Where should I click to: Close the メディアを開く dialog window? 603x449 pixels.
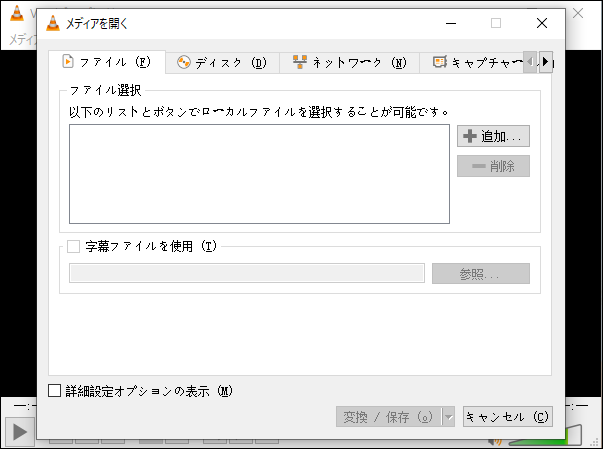[541, 23]
